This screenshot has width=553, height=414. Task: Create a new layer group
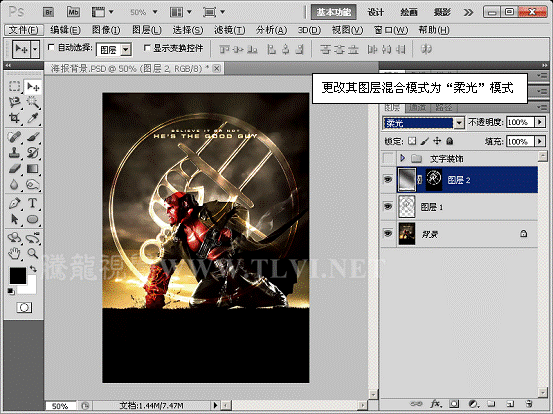coord(491,403)
